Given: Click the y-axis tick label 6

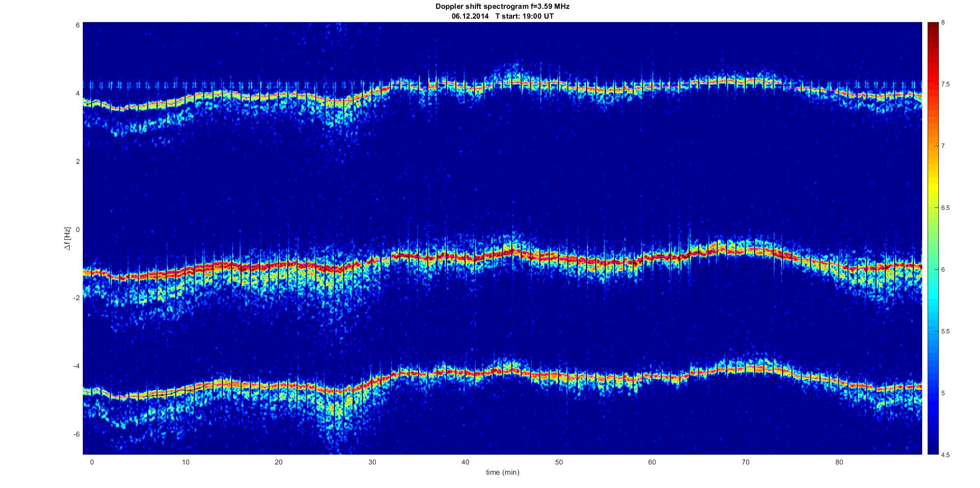Looking at the screenshot, I should pos(77,25).
